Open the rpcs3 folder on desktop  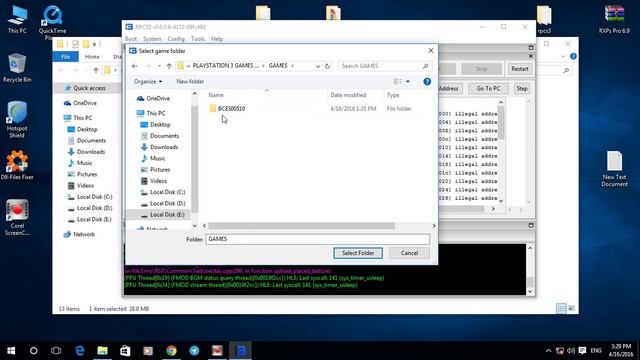544,19
